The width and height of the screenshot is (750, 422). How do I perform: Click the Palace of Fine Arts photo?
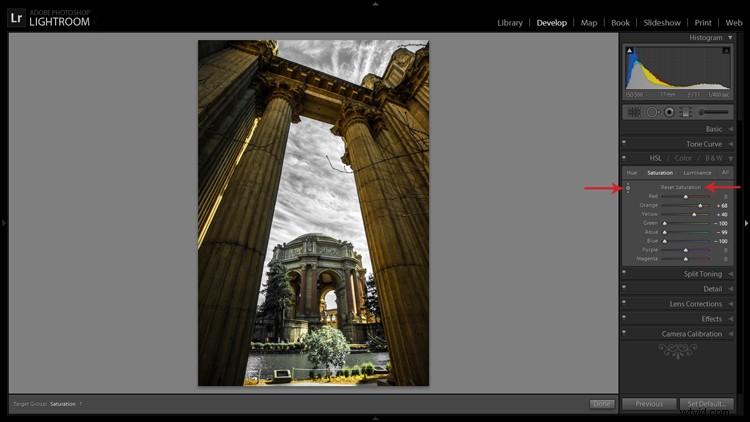point(313,213)
